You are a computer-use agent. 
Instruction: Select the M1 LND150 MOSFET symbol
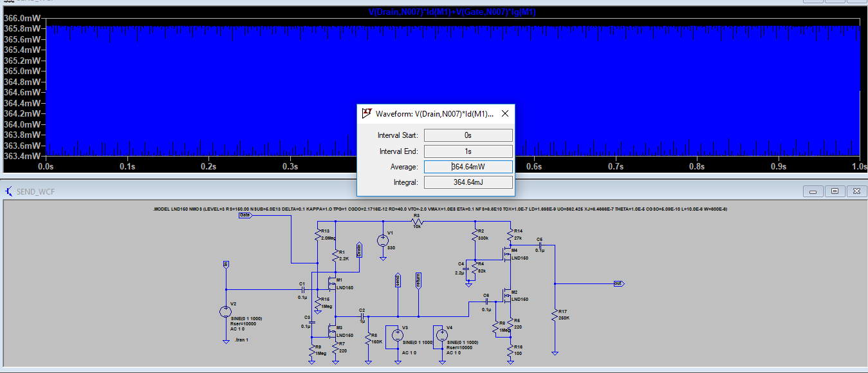click(332, 283)
